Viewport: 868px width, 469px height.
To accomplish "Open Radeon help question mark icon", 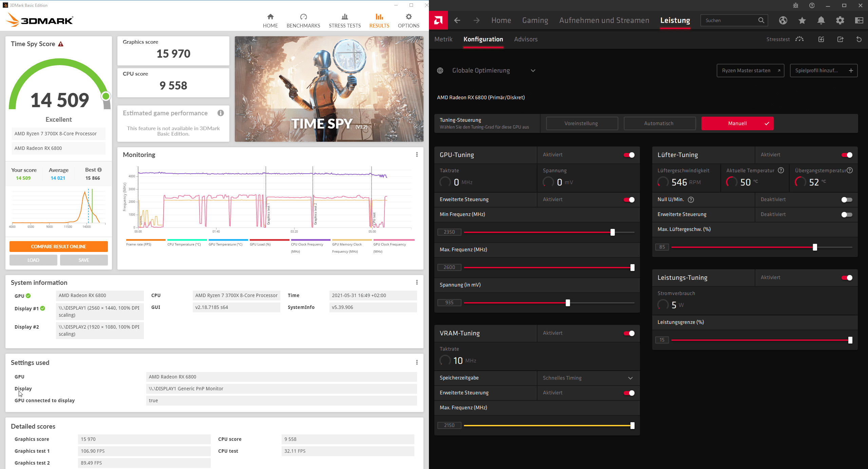I will click(812, 5).
